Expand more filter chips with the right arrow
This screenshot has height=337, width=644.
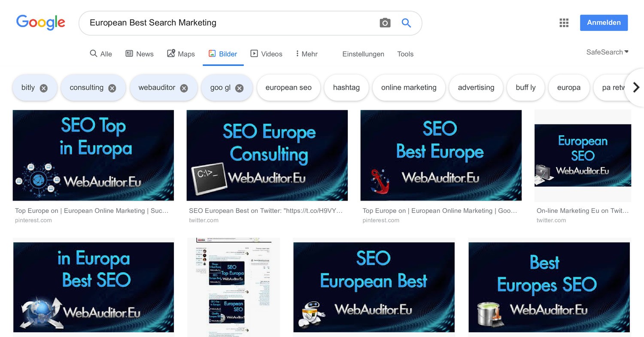(636, 88)
